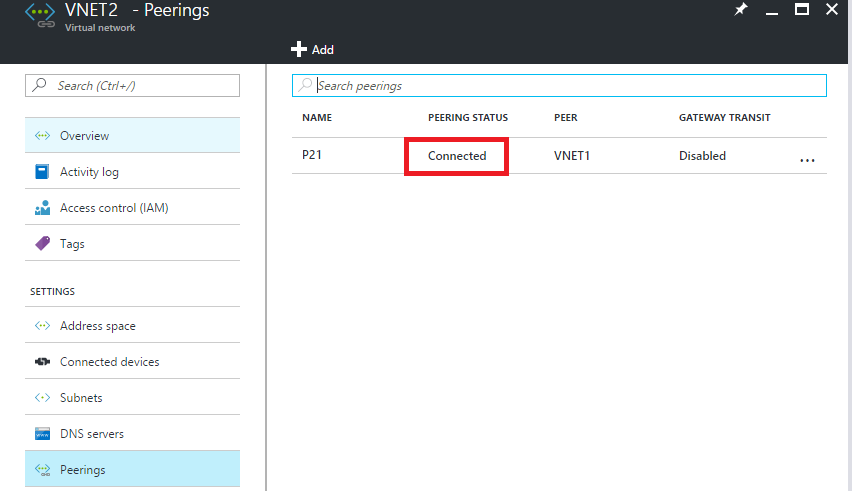Click the Activity log book icon

click(42, 172)
